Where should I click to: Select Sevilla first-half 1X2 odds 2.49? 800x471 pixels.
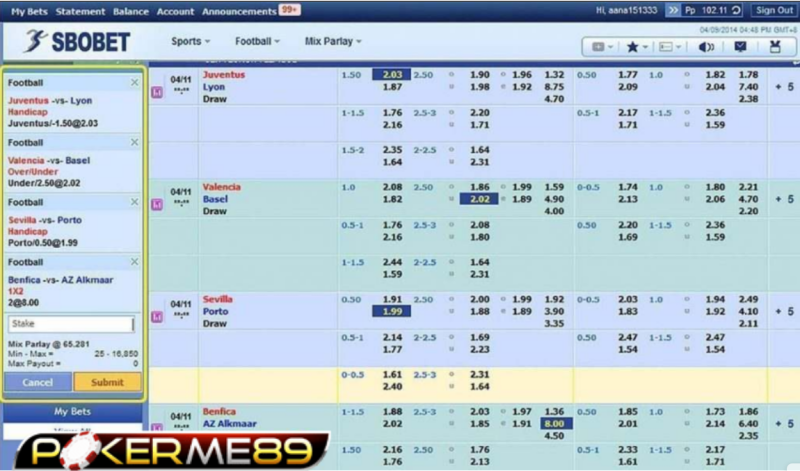point(748,299)
